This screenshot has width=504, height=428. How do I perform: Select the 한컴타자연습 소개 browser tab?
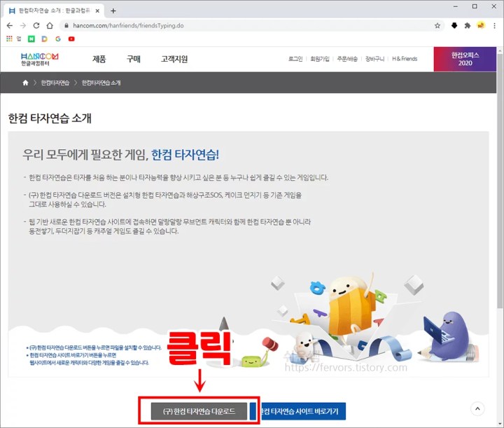54,11
